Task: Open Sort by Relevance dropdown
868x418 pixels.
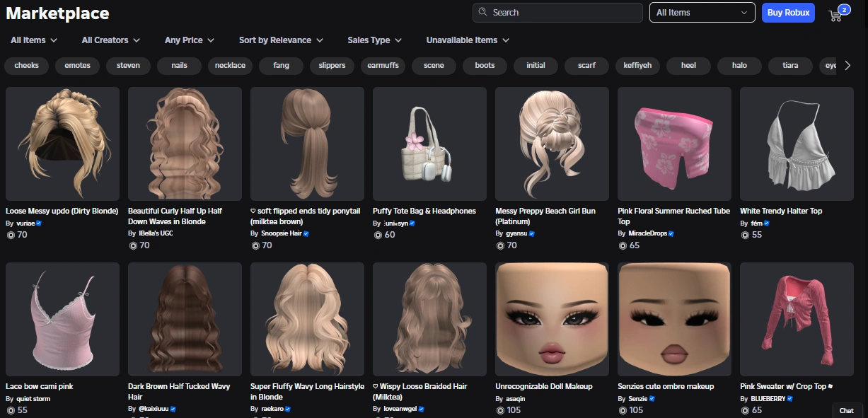Action: [281, 40]
